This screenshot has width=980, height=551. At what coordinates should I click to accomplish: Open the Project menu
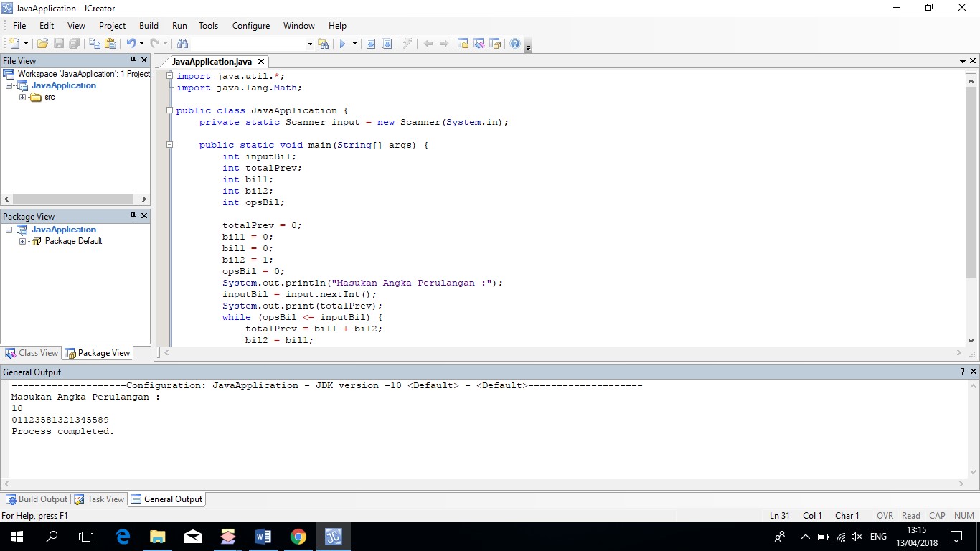(113, 25)
